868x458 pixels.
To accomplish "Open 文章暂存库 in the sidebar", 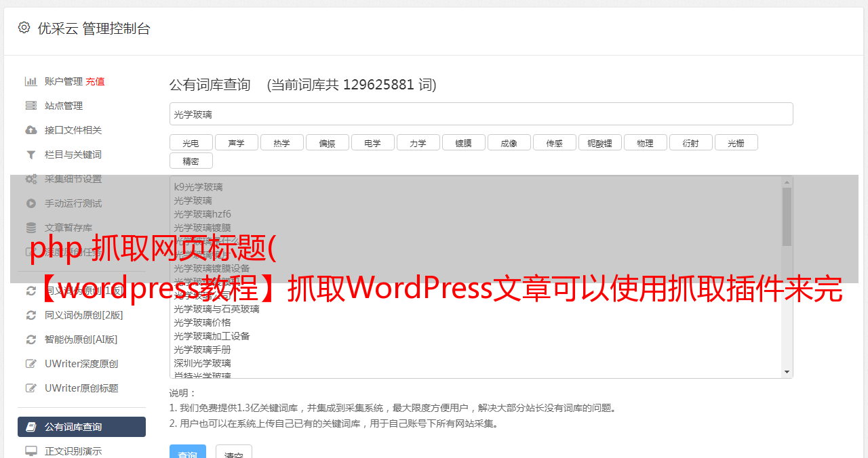I will click(68, 228).
